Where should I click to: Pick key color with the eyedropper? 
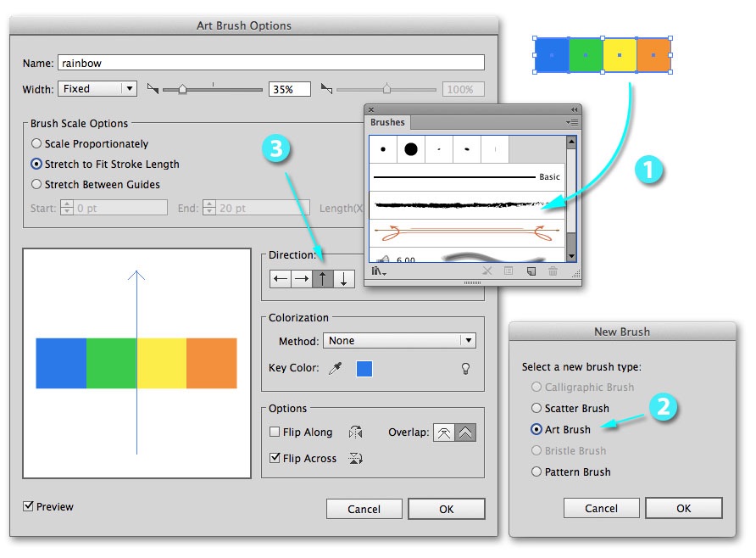(x=334, y=369)
